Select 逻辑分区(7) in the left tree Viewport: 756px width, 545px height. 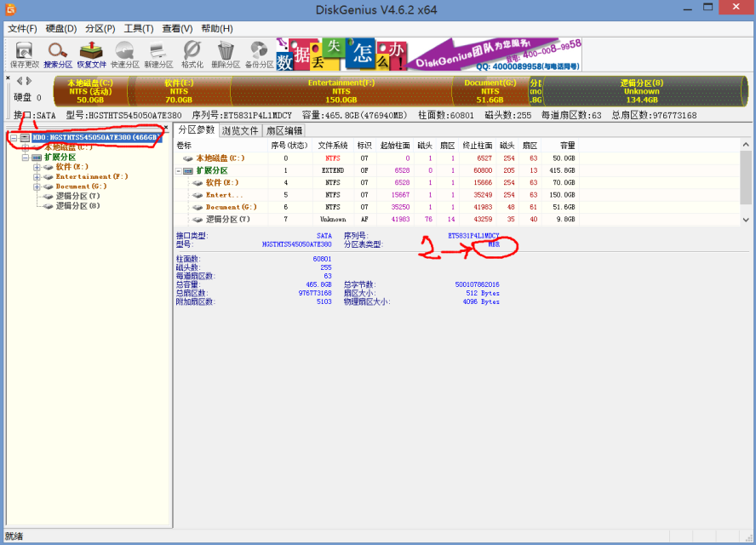pos(77,197)
